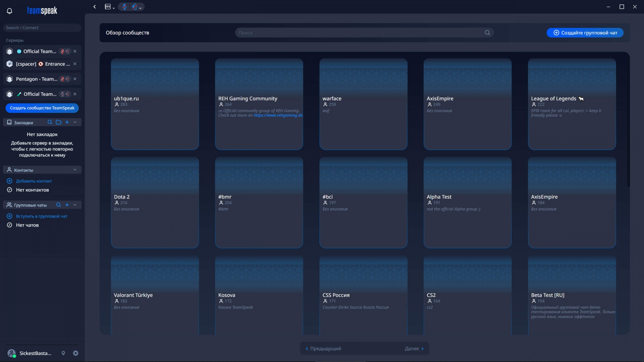Toggle microphone mute on Pentagon - Team server
Screen dimensions: 644x362
(62, 79)
